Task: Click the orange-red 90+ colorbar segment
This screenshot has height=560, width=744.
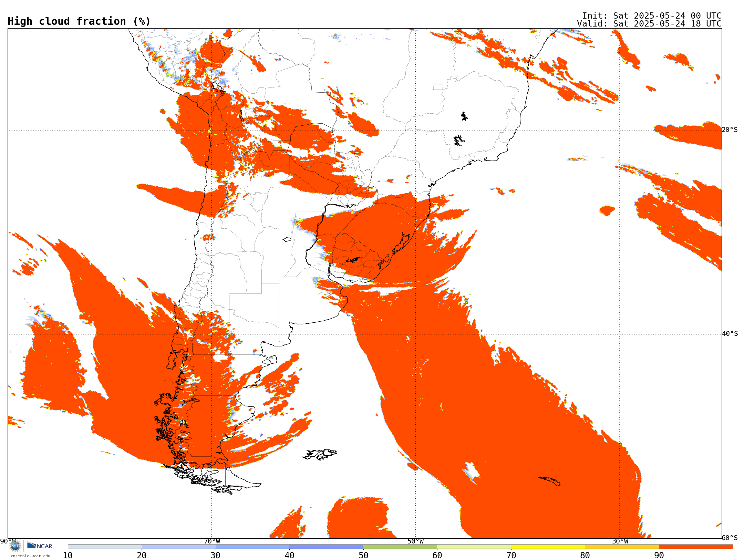Action: [x=696, y=547]
